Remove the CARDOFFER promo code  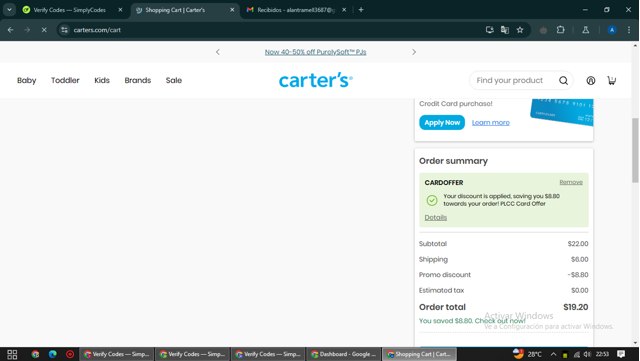[571, 182]
